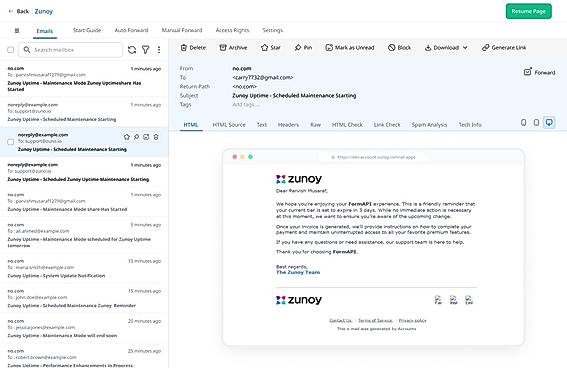
Task: Open email to robert.brown@example.com
Action: [x=84, y=357]
